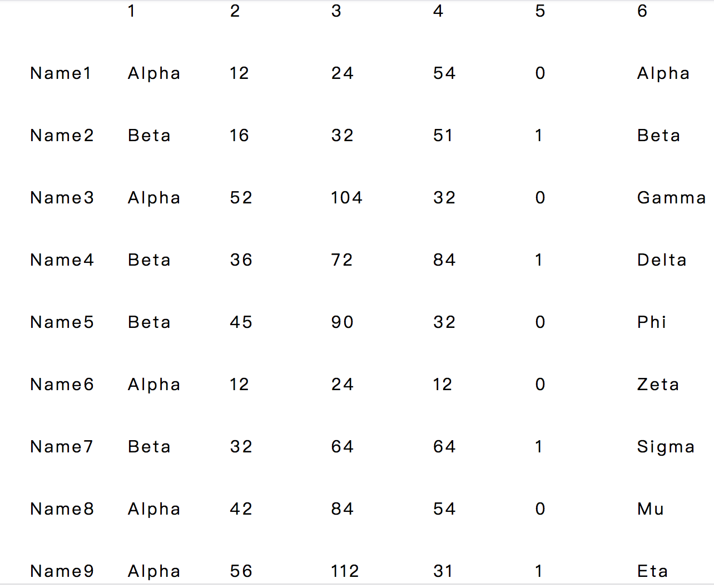Click the 51 value in Name2 row
714x588 pixels.
coord(443,136)
